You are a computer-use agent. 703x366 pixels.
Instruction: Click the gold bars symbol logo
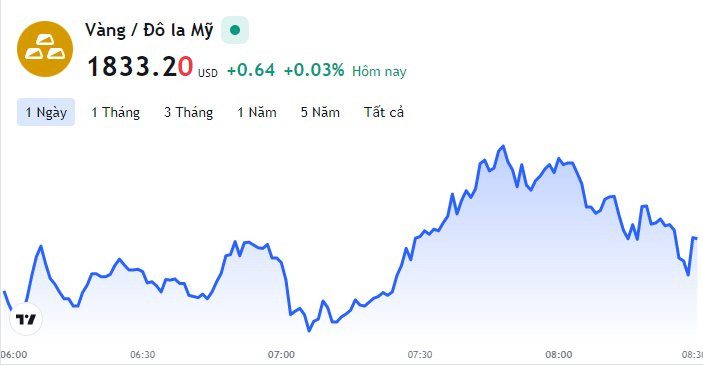point(45,49)
